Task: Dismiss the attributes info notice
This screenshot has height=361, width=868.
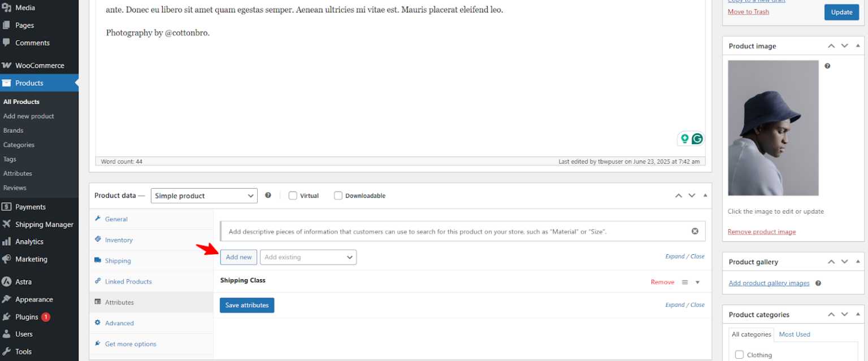Action: click(695, 231)
